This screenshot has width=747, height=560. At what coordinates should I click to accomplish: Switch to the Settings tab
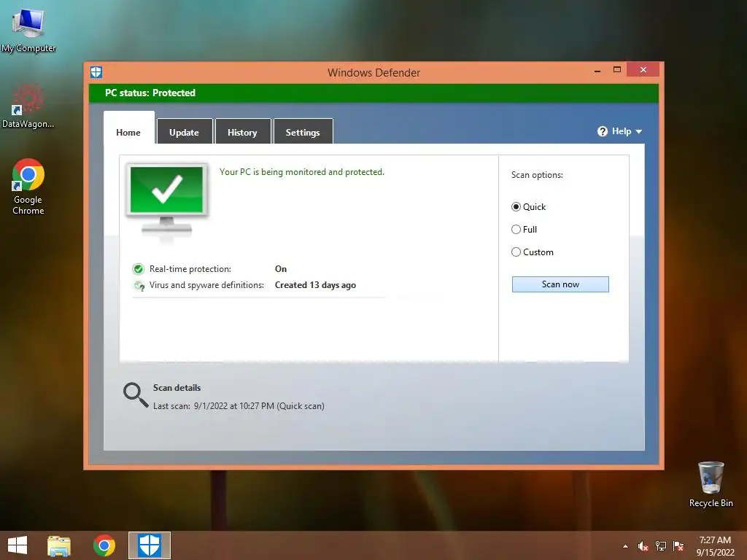tap(303, 131)
